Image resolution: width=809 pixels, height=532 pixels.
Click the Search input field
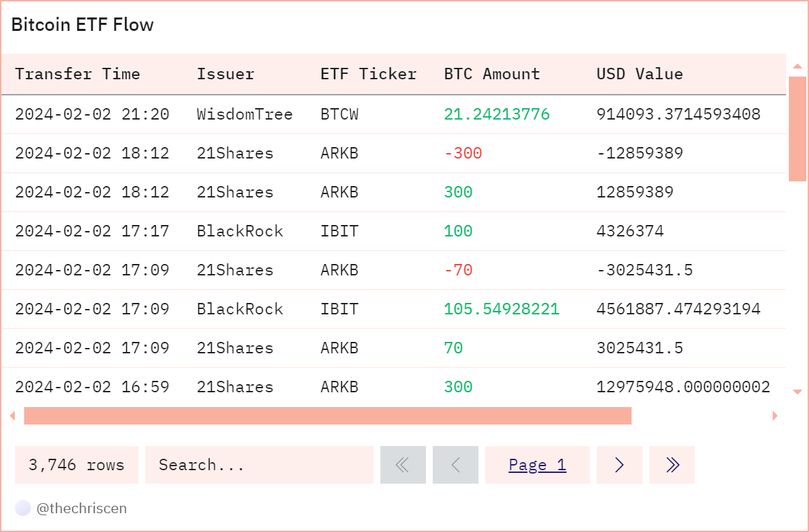tap(259, 465)
